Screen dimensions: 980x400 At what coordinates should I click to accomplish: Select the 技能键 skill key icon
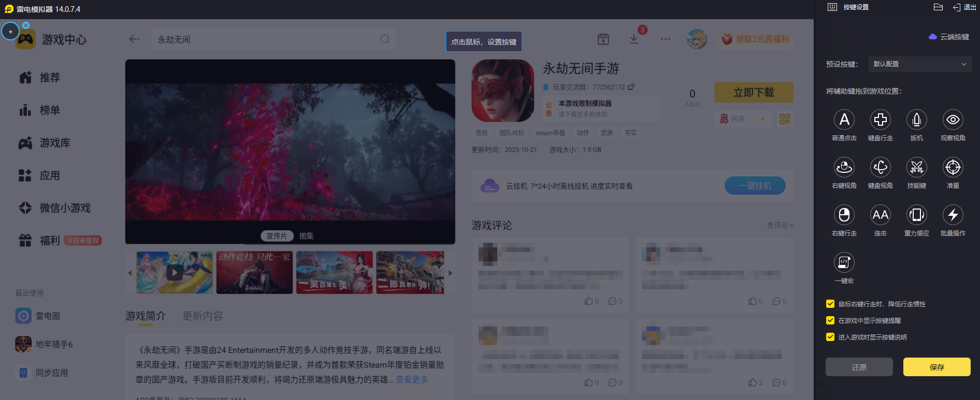pos(917,167)
